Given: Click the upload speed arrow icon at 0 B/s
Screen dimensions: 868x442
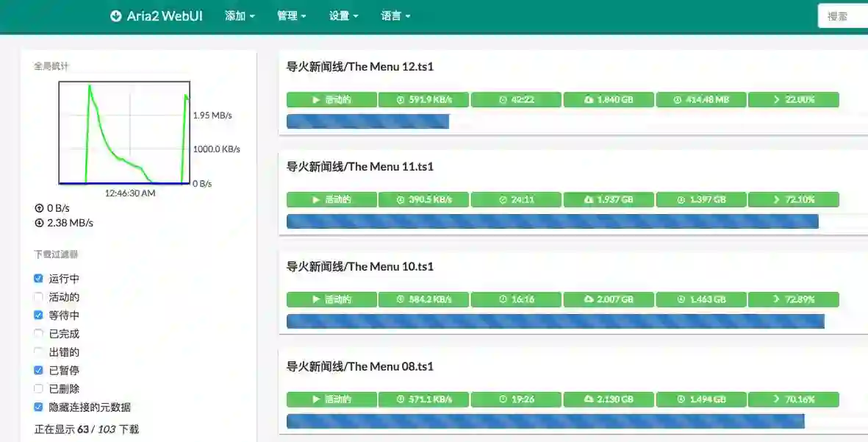Looking at the screenshot, I should tap(39, 208).
